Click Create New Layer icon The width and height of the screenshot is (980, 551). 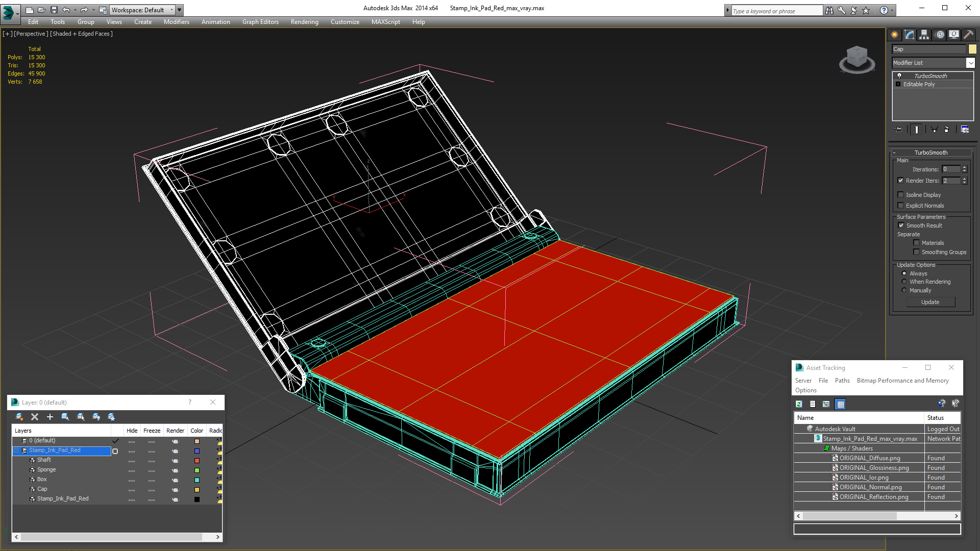click(x=19, y=417)
